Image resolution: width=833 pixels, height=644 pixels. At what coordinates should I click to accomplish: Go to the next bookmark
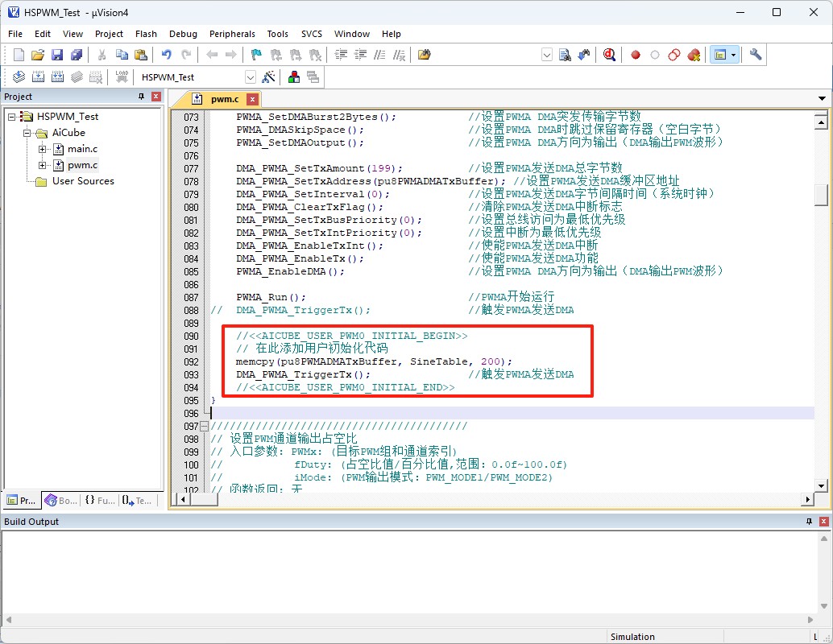click(x=296, y=55)
